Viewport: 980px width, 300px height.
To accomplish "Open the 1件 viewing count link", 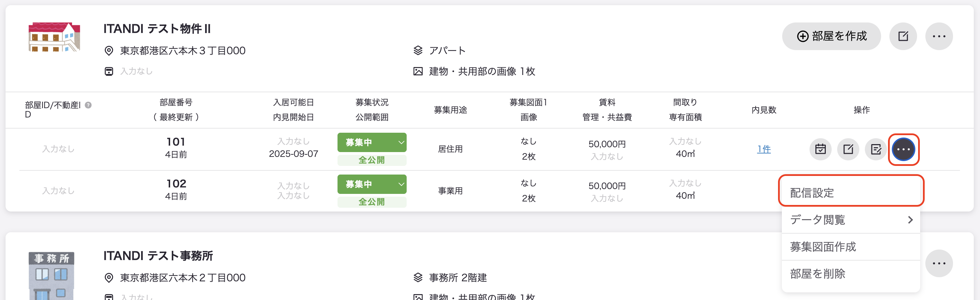I will [764, 149].
